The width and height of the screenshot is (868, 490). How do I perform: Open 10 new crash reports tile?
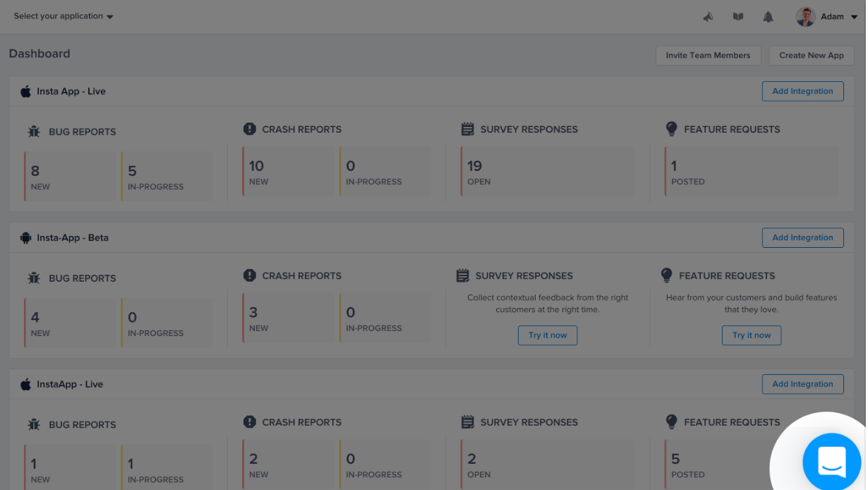[287, 172]
